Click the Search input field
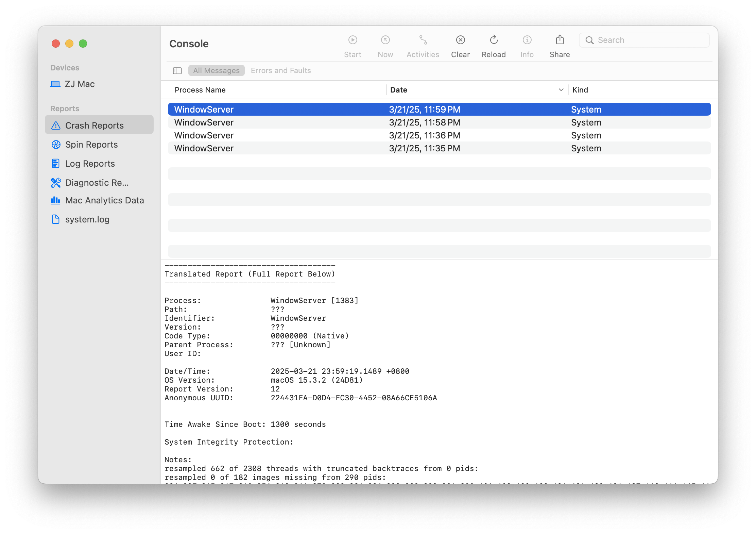This screenshot has width=756, height=534. coord(649,40)
